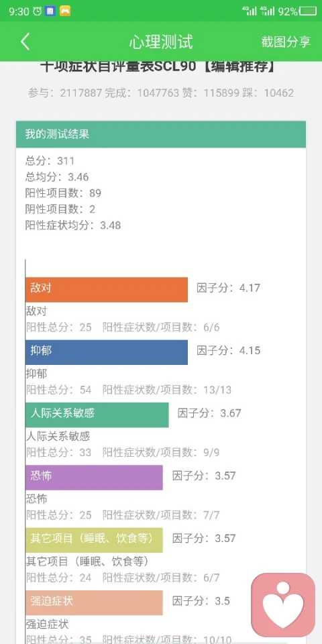Viewport: 322px width, 644px height.
Task: Tap the peach 强迫症状 bar
Action: click(x=94, y=602)
